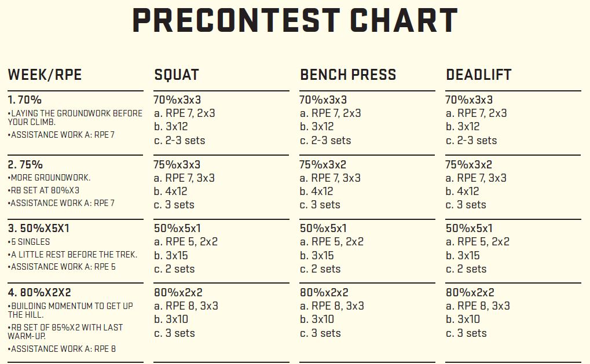Click the 75%x3x3 entry in Squat column
This screenshot has width=590, height=364.
tap(177, 164)
